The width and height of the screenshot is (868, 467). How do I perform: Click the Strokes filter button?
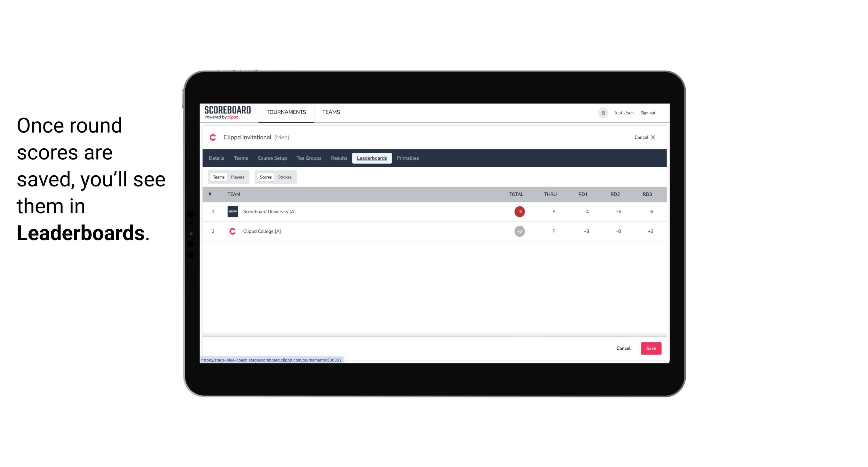285,177
